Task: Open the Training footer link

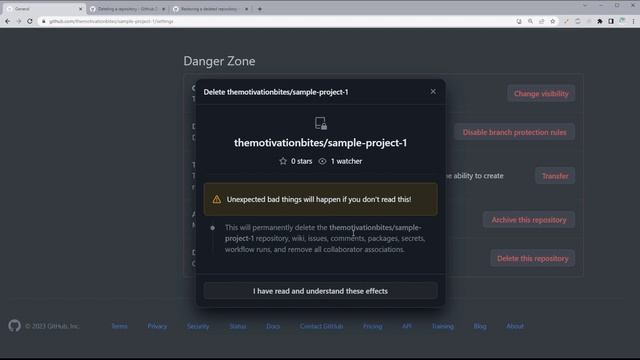Action: click(442, 326)
